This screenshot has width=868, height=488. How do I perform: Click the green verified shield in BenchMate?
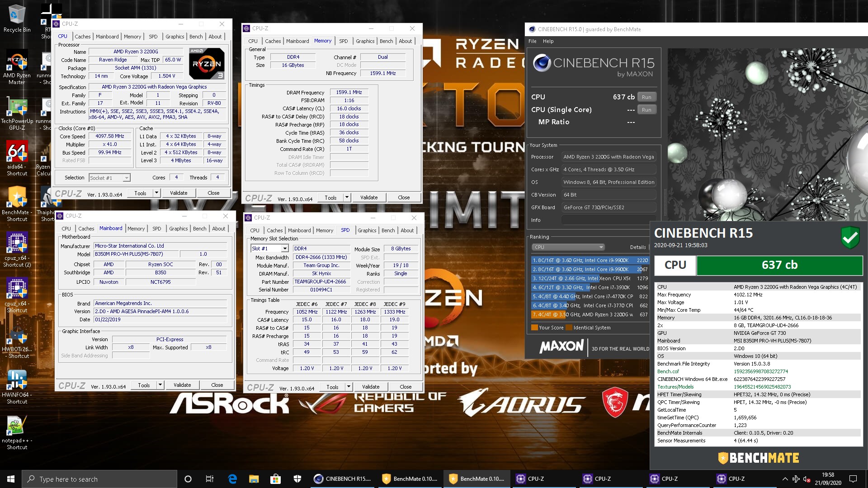pyautogui.click(x=850, y=237)
